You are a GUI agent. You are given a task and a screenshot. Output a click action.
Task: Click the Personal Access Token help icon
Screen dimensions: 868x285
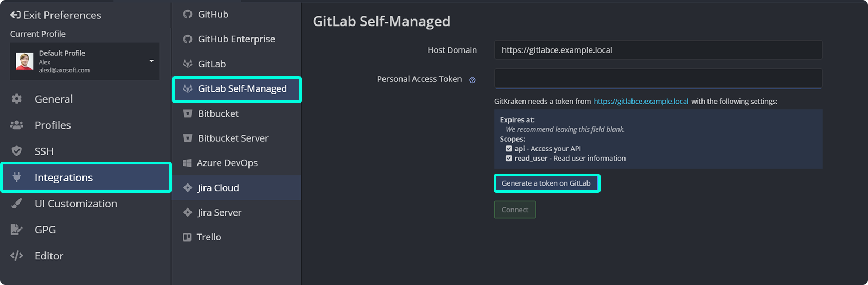(472, 80)
